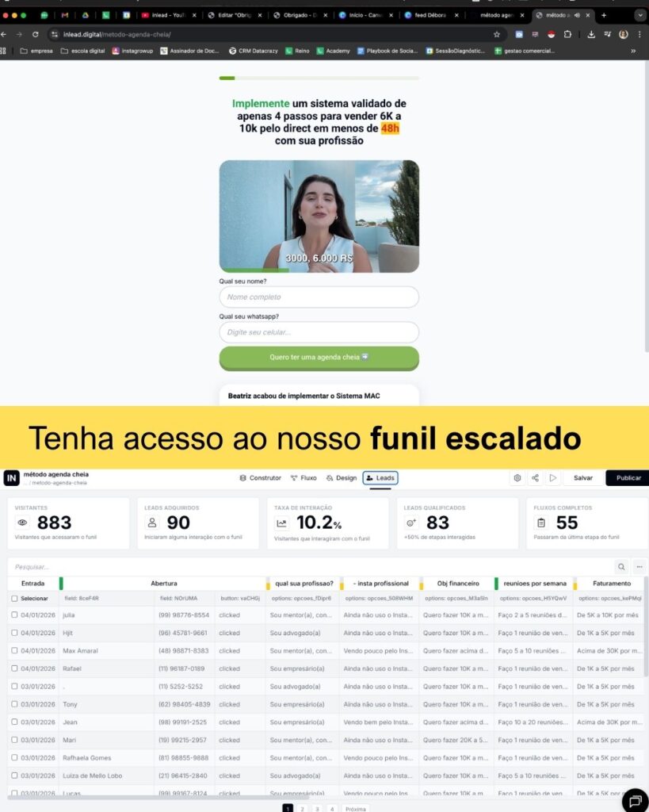Viewport: 649px width, 812px height.
Task: Select the checkbox for Max Amaral row
Action: click(14, 650)
